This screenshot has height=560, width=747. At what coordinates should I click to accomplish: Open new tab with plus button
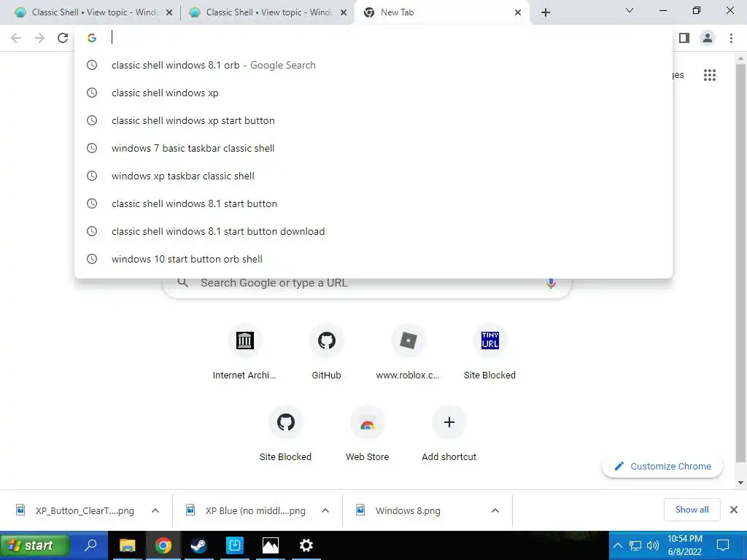tap(546, 12)
